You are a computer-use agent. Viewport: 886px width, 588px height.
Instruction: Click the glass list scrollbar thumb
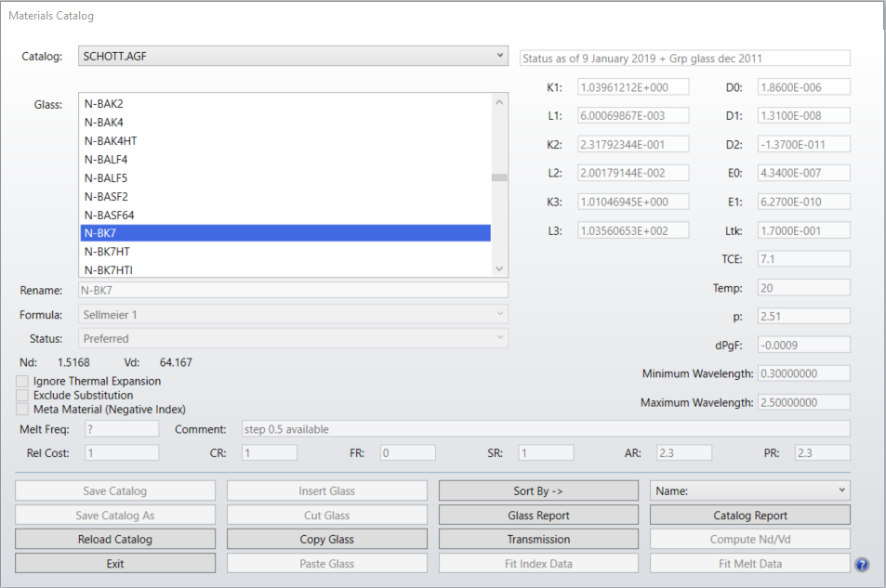[x=499, y=177]
